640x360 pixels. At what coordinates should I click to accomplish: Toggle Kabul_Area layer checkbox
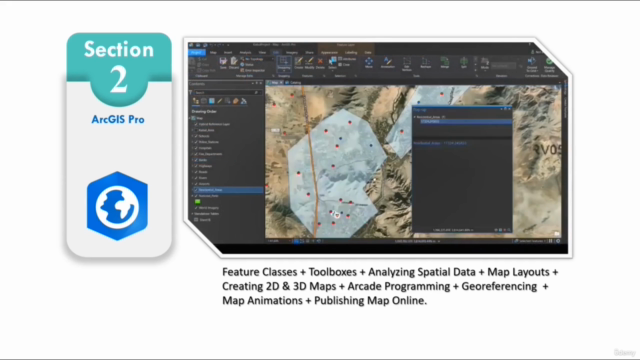pyautogui.click(x=196, y=130)
